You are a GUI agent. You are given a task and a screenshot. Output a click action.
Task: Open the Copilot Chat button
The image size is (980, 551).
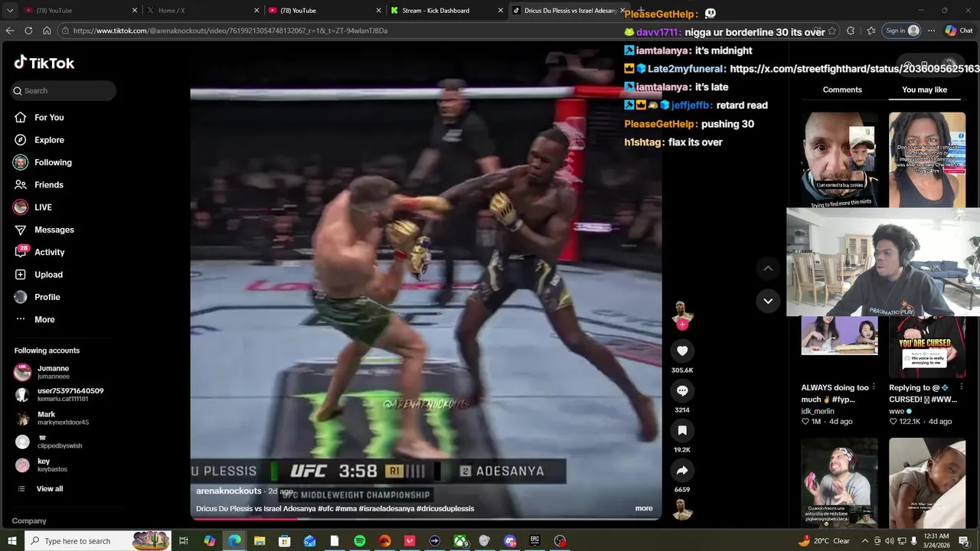(x=959, y=31)
